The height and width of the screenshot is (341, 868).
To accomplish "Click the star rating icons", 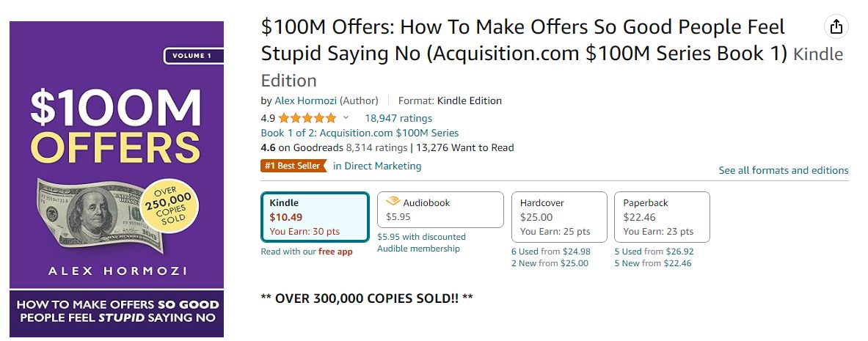I will 307,118.
